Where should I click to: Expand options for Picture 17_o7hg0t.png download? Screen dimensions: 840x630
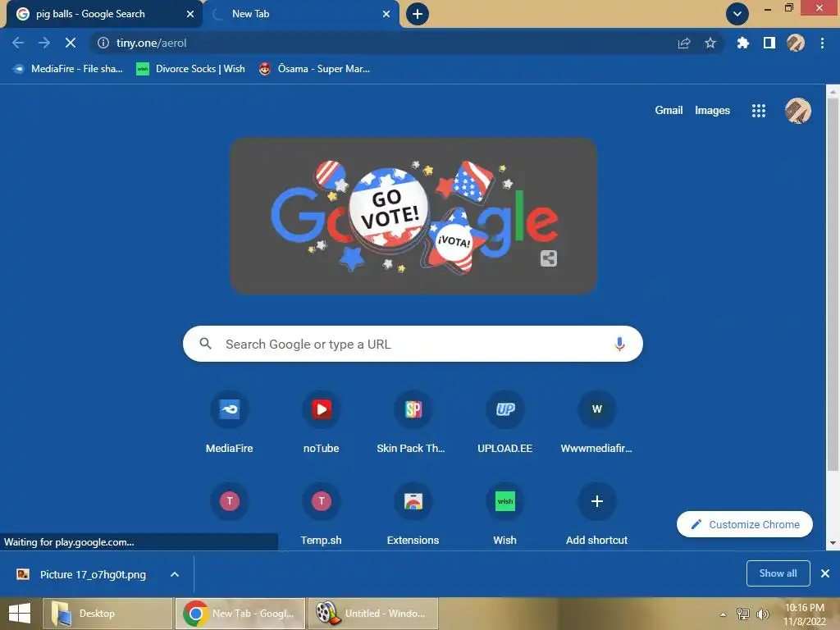tap(175, 574)
